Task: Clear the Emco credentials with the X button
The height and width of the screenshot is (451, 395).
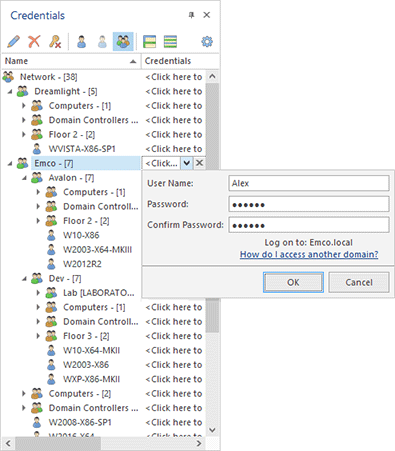Action: 199,163
